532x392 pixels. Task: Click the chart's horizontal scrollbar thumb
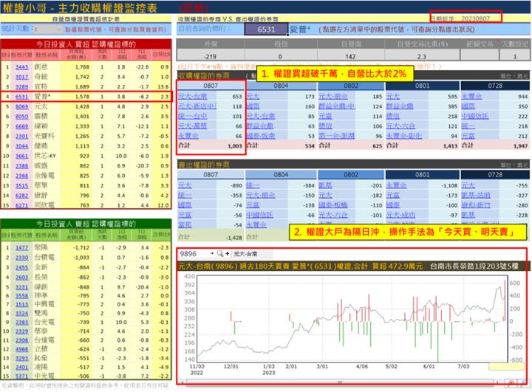[339, 382]
